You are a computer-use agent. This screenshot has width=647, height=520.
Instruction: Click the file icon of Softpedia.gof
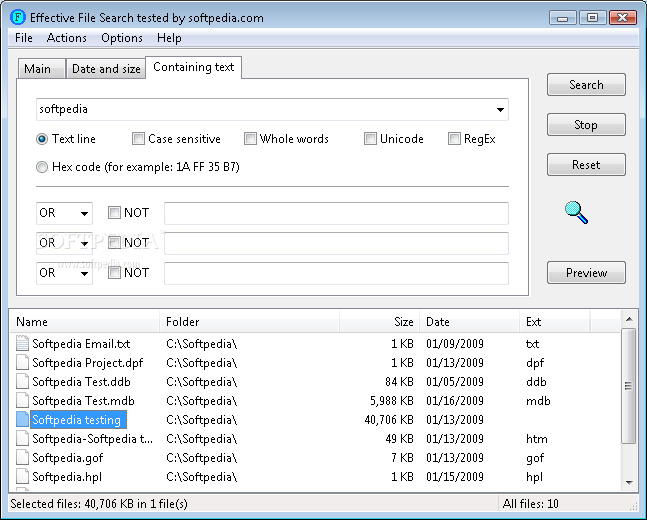[23, 457]
